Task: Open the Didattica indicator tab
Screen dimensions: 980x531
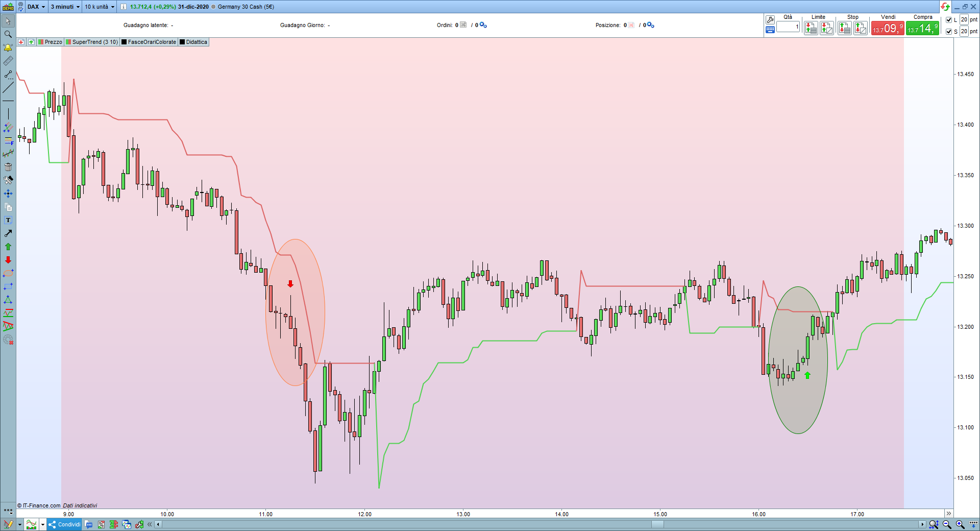Action: click(193, 42)
